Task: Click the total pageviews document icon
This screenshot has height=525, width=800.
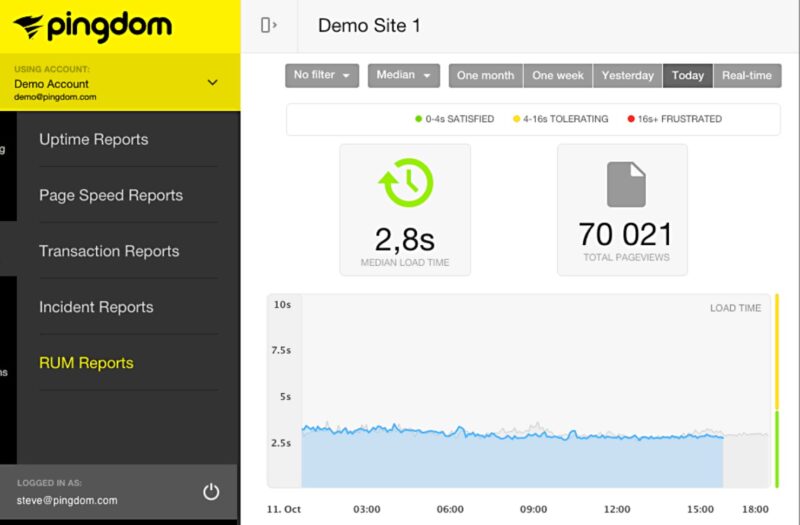Action: (x=626, y=185)
